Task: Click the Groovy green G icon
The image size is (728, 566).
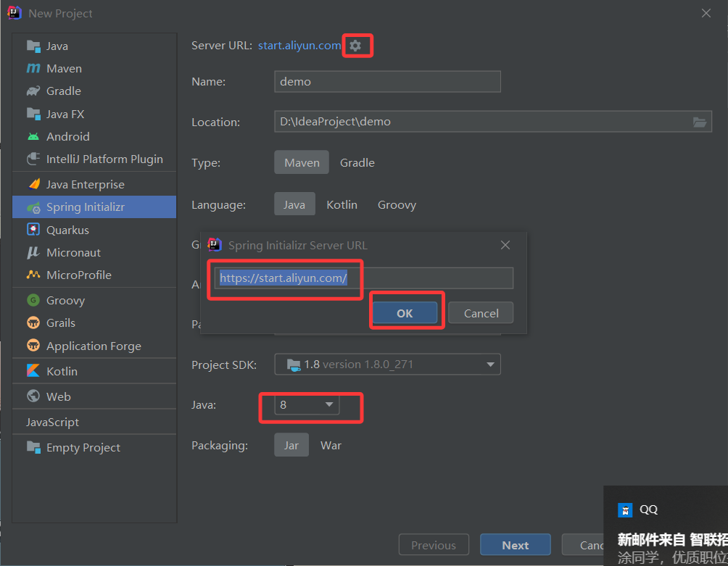Action: 33,300
